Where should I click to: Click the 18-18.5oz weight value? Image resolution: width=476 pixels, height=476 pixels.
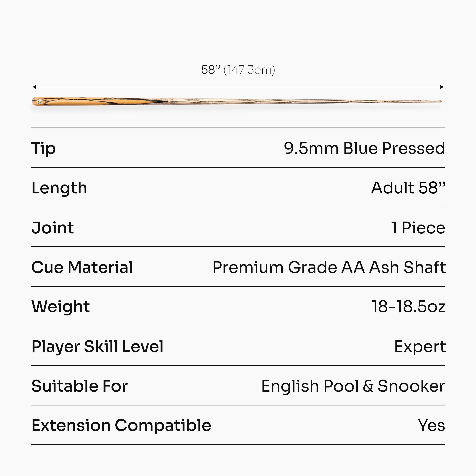(x=408, y=307)
